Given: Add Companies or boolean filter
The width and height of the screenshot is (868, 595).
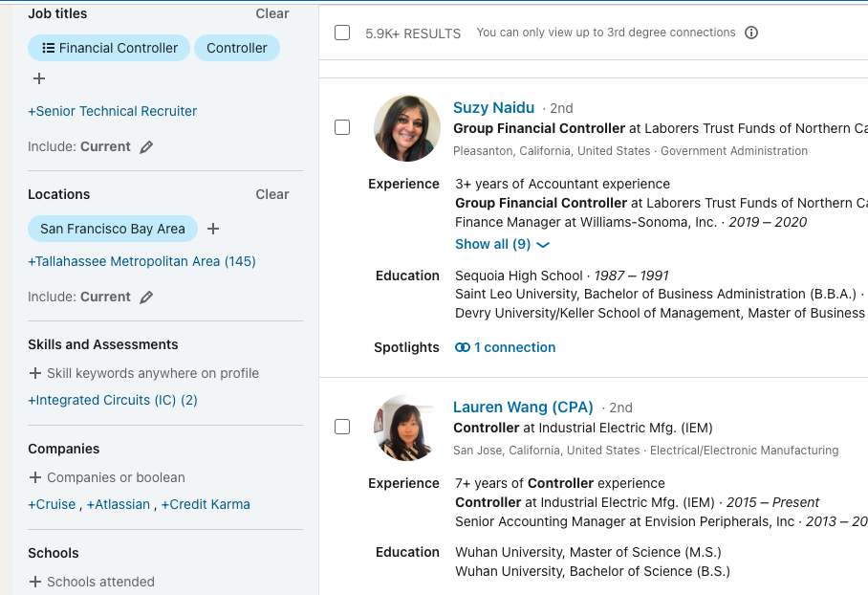Looking at the screenshot, I should click(107, 477).
